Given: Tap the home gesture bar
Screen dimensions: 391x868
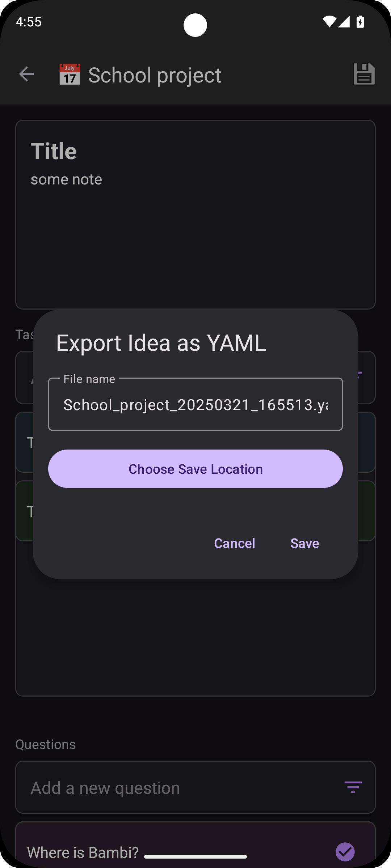Looking at the screenshot, I should (195, 857).
